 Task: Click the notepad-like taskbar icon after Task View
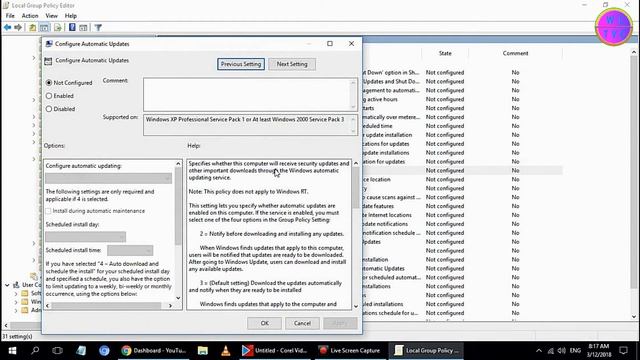pos(81,351)
